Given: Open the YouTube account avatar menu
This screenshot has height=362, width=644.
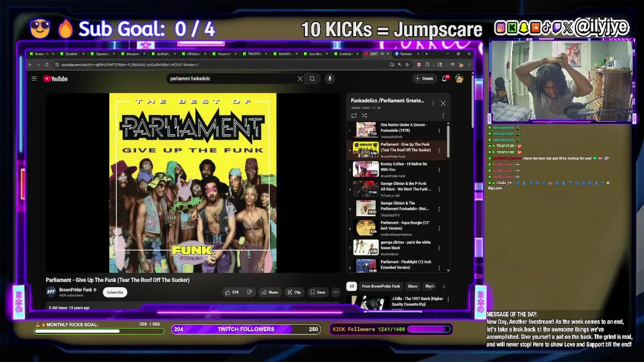Looking at the screenshot, I should pyautogui.click(x=459, y=78).
